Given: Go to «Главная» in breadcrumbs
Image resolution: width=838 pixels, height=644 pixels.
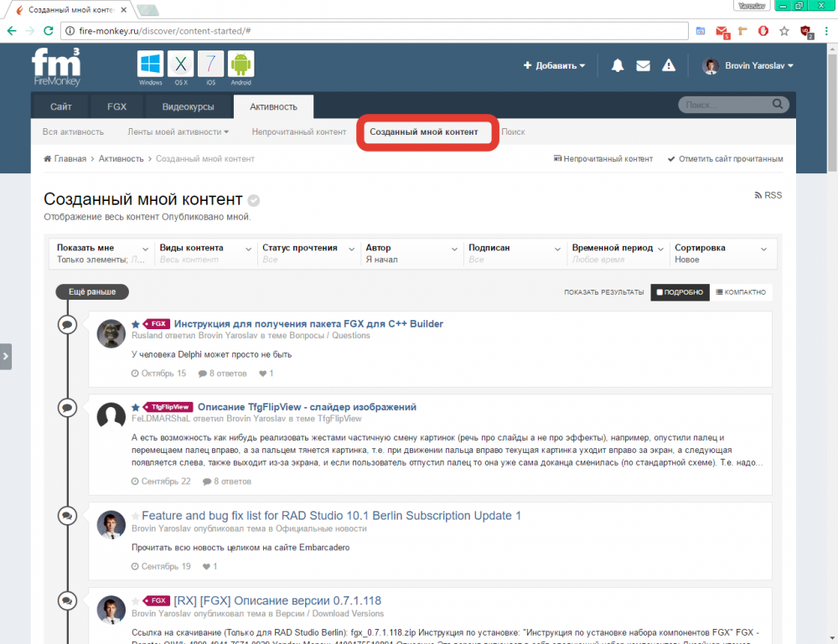Looking at the screenshot, I should (65, 158).
